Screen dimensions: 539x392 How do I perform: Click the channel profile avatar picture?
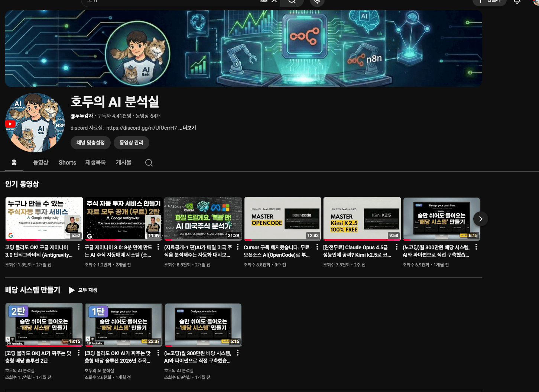coord(35,123)
